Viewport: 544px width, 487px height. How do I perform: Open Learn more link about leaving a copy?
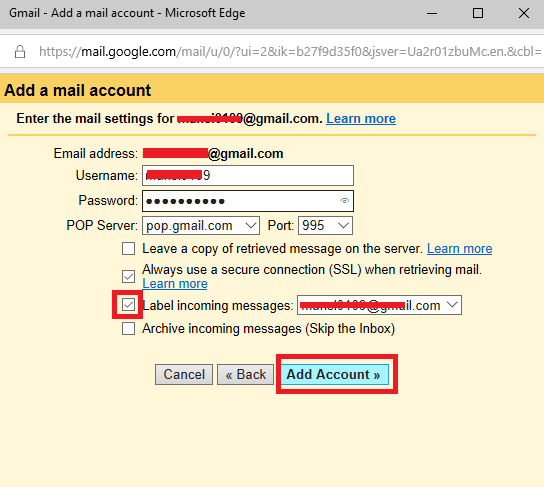pos(459,249)
